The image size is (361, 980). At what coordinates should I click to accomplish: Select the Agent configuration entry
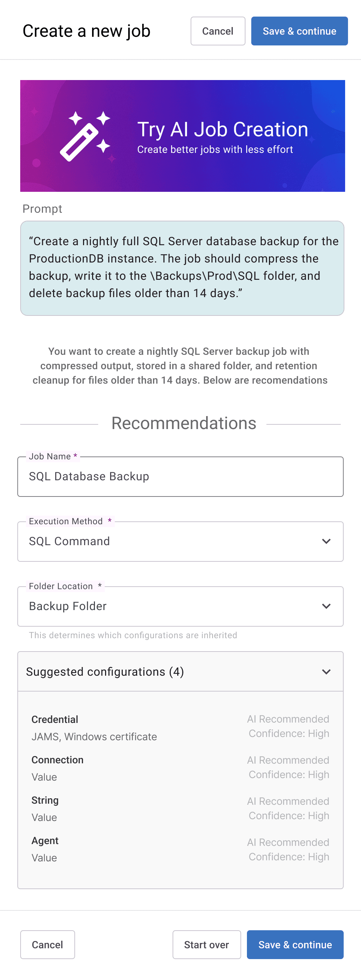[x=180, y=849]
